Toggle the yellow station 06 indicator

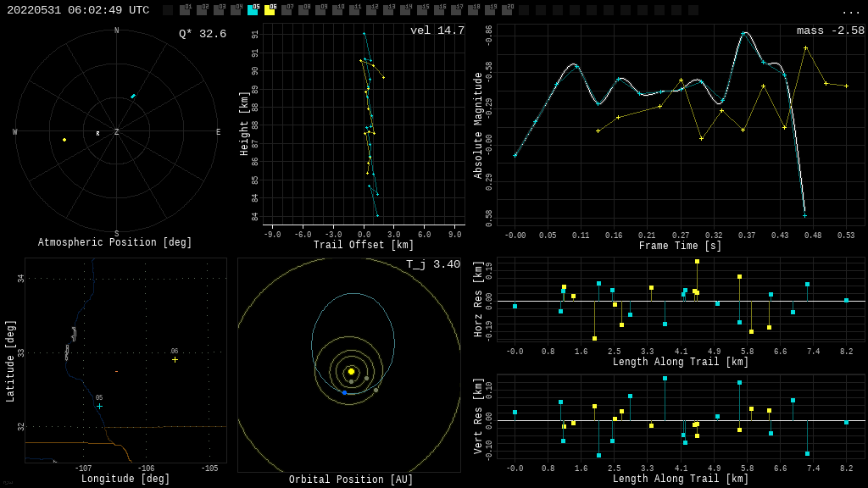pos(270,10)
